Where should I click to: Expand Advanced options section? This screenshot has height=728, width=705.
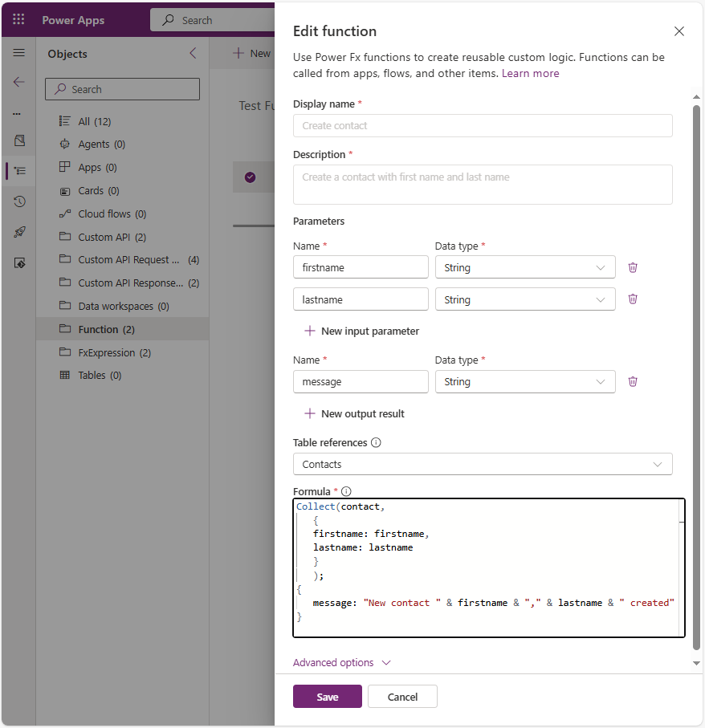point(342,662)
